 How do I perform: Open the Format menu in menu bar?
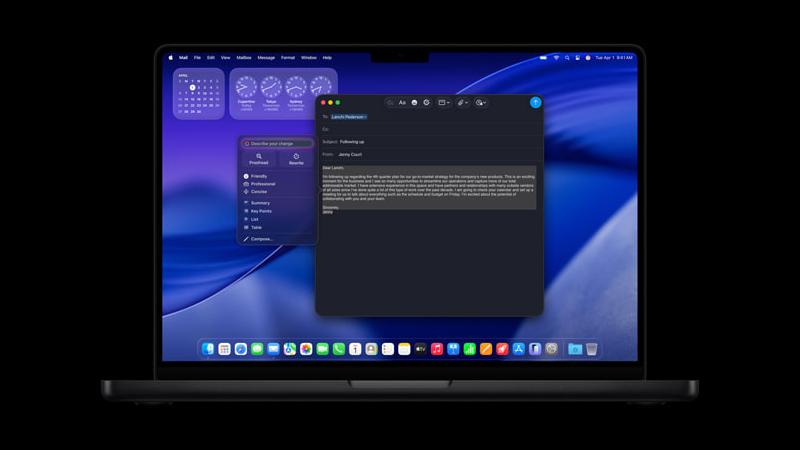point(288,58)
